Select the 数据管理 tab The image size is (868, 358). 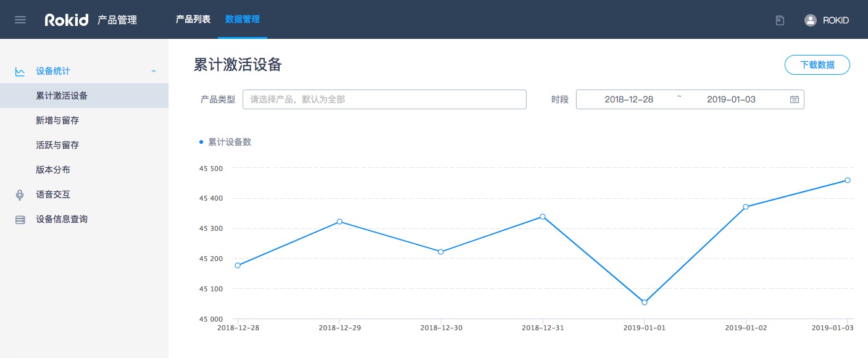click(x=242, y=19)
